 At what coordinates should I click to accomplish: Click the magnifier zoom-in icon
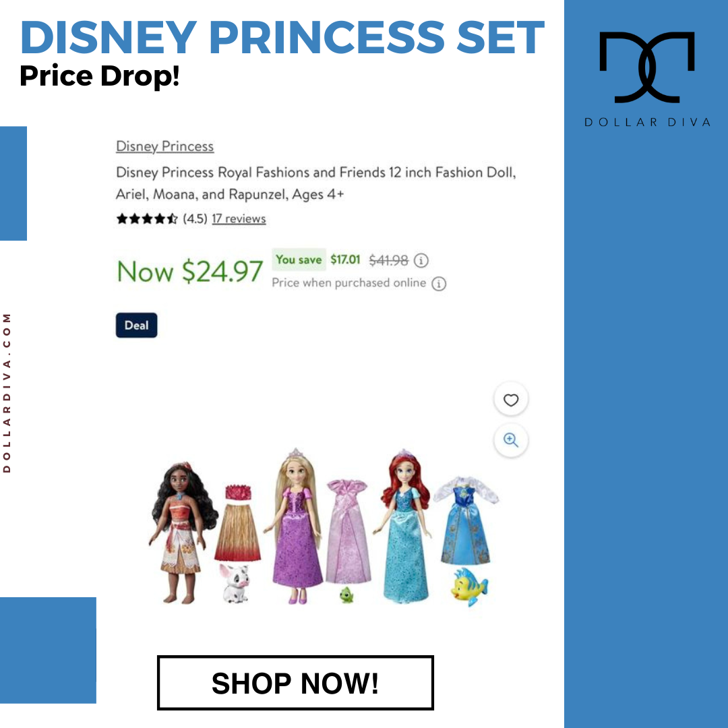coord(511,439)
